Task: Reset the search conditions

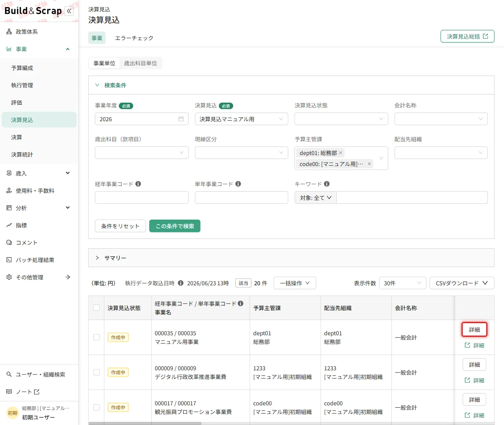Action: click(120, 226)
